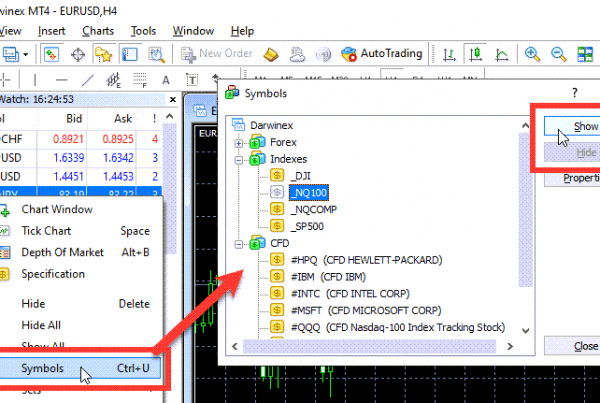Click the Tile Windows icon

[585, 54]
